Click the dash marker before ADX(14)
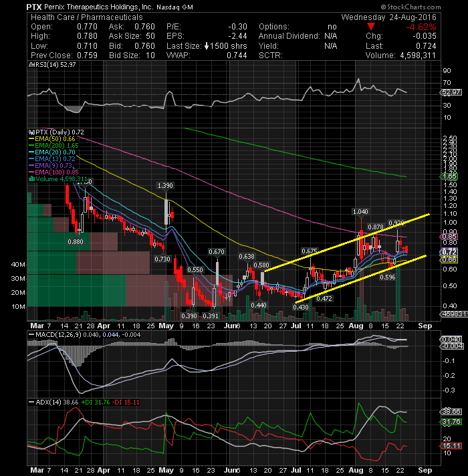Viewport: 468px width, 476px height. (x=31, y=402)
